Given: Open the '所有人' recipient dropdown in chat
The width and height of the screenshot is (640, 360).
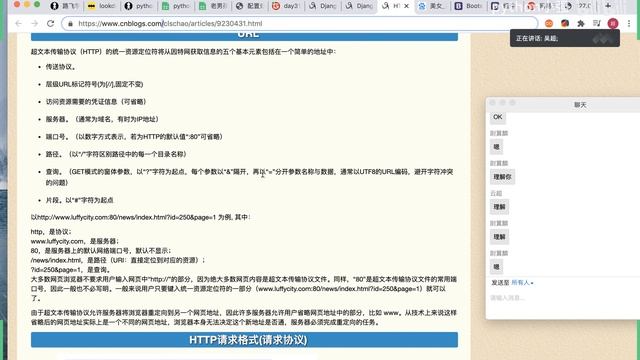Looking at the screenshot, I should [x=522, y=282].
